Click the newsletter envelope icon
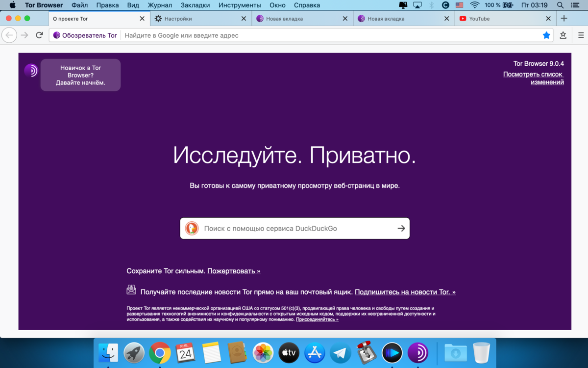 coord(131,289)
